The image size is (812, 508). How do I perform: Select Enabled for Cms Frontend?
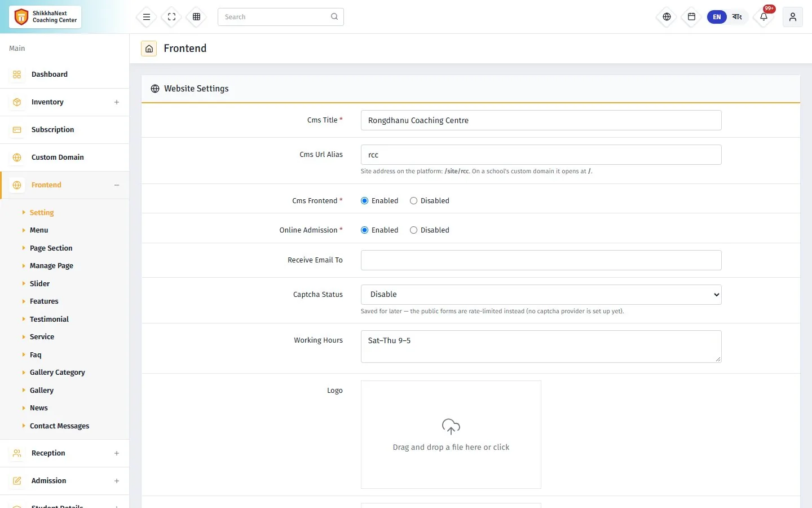(365, 201)
